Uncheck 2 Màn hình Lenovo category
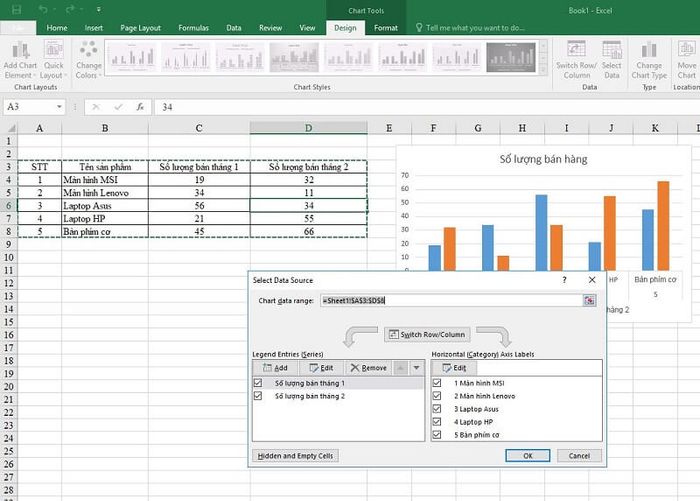The image size is (700, 501). (x=437, y=396)
